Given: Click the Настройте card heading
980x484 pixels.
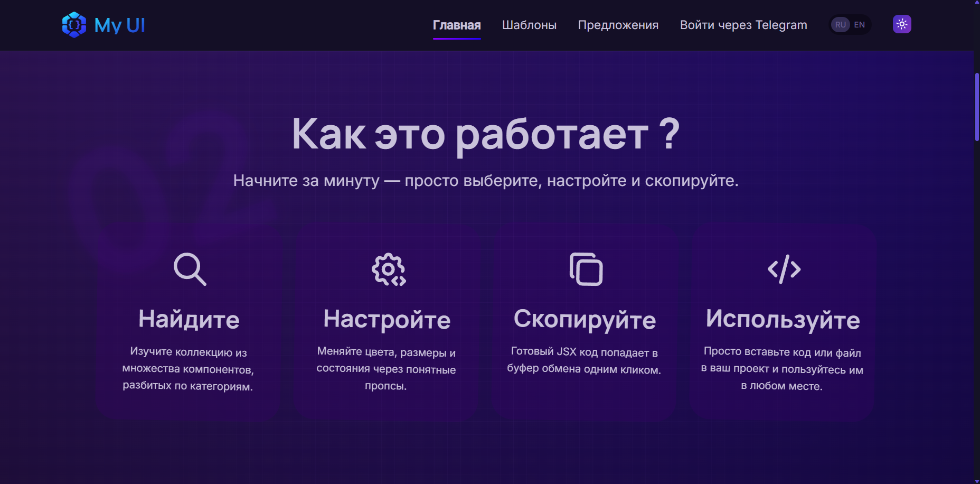Looking at the screenshot, I should (x=387, y=319).
